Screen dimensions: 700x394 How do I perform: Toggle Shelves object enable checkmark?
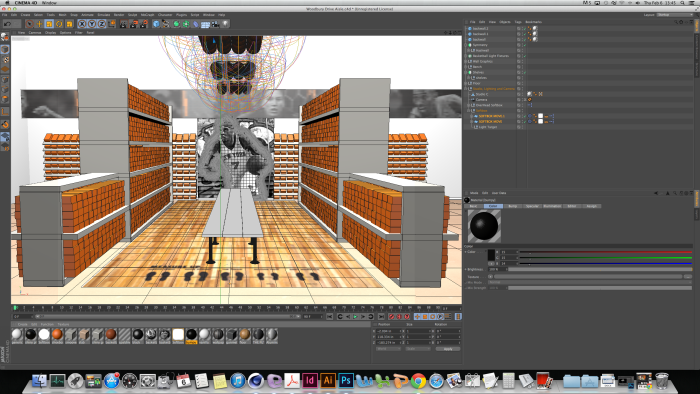525,72
